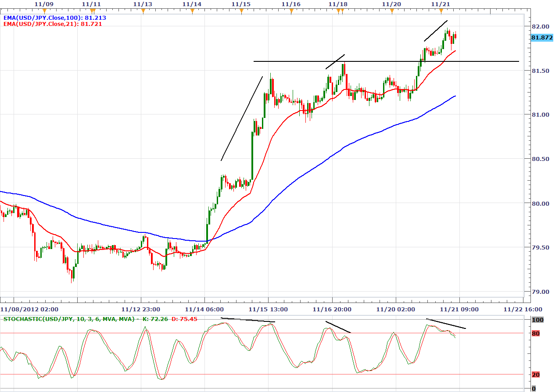This screenshot has height=392, width=559.
Task: Select the 100 stochastic level label
Action: point(537,320)
